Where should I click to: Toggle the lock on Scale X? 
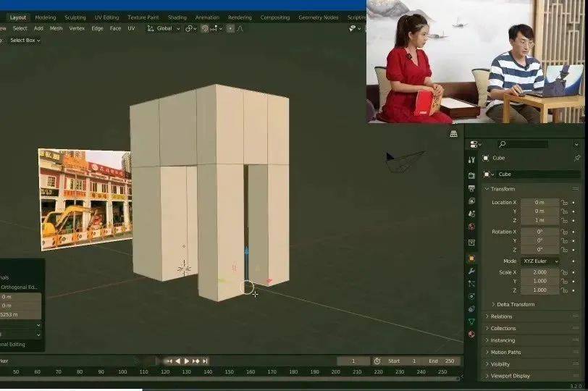click(x=564, y=272)
